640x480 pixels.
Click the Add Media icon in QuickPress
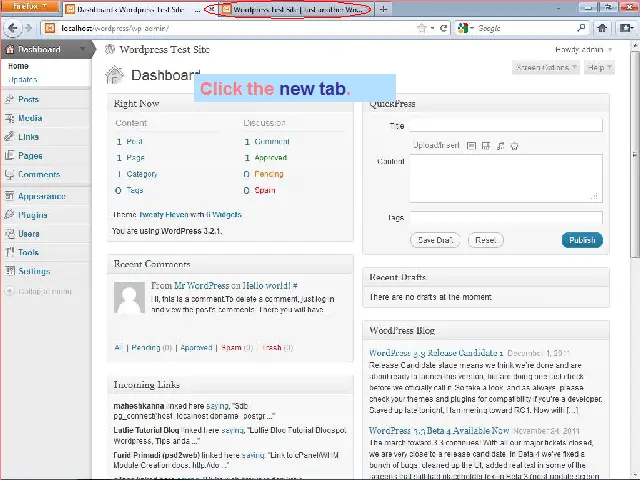point(514,146)
